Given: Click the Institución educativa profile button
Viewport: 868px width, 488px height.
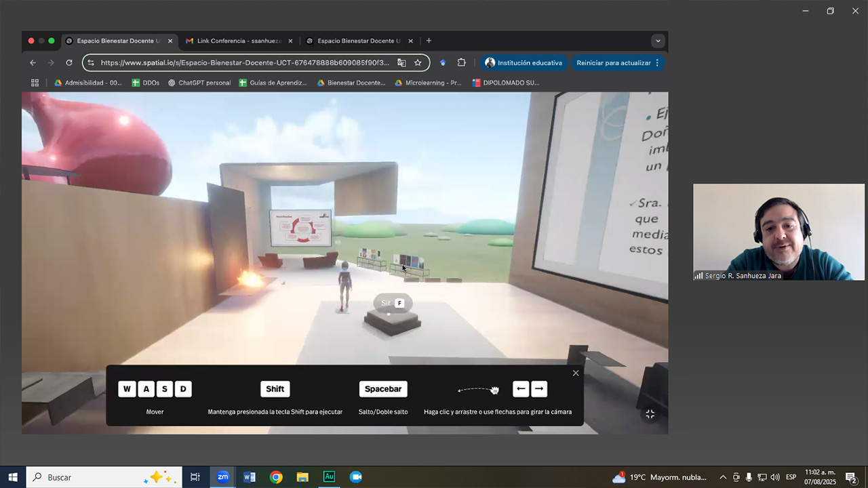Looking at the screenshot, I should point(524,63).
